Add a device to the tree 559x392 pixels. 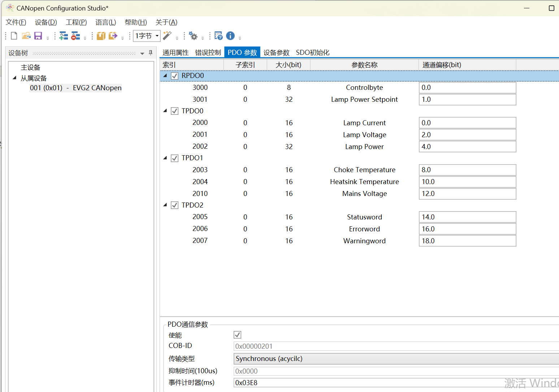coord(64,36)
